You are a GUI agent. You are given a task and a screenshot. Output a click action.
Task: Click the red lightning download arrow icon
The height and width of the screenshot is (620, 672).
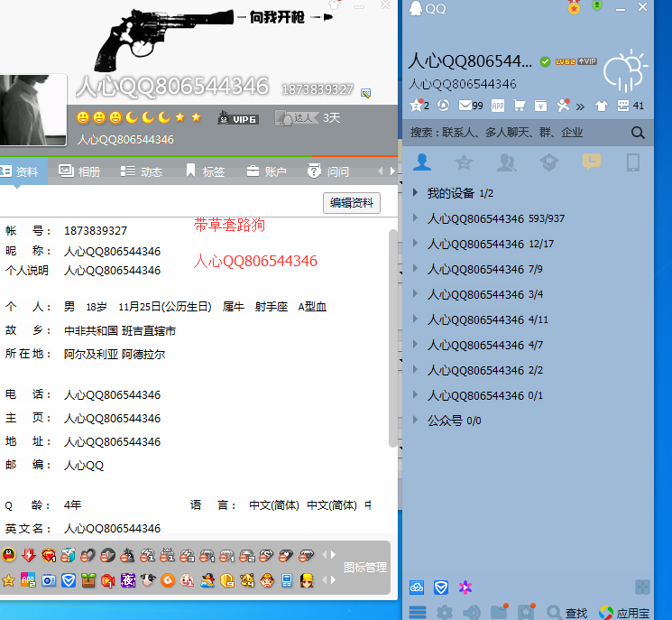tap(29, 555)
